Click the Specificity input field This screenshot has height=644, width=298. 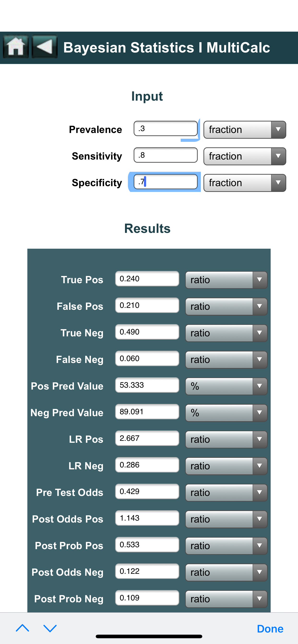pyautogui.click(x=166, y=182)
